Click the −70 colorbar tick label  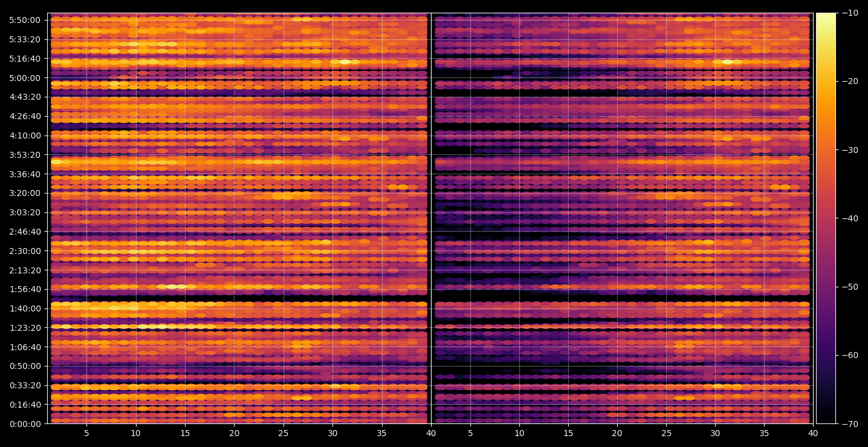point(849,423)
